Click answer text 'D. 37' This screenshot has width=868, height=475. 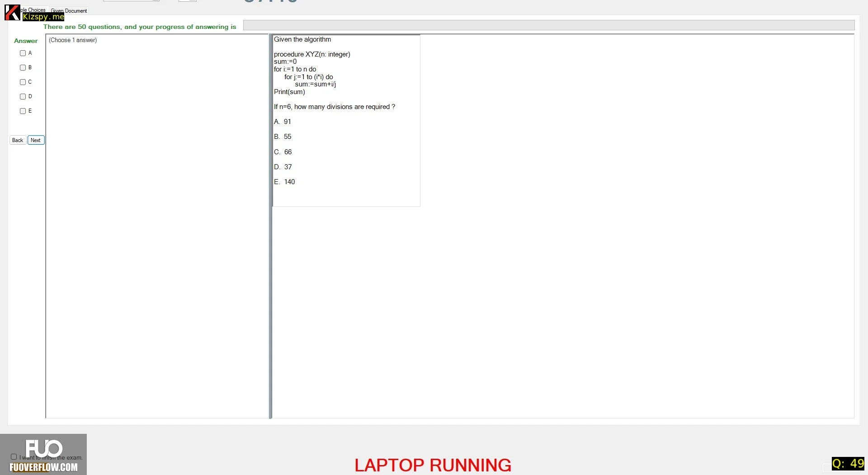coord(283,167)
